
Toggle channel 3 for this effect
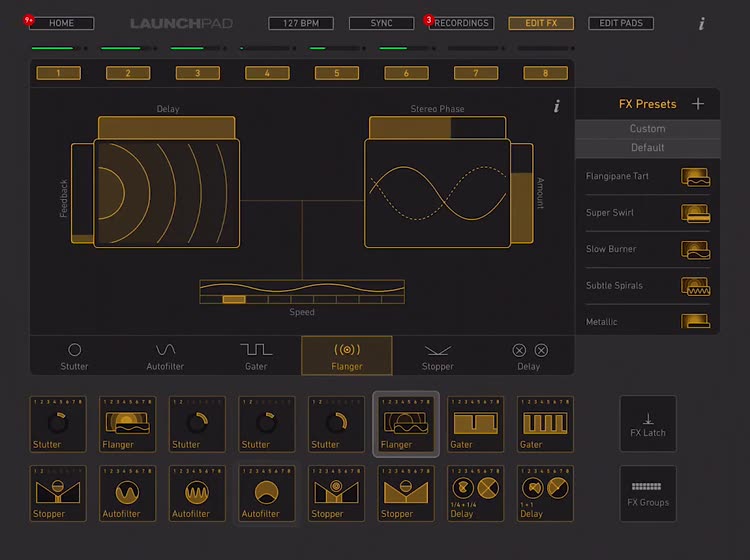coord(198,73)
